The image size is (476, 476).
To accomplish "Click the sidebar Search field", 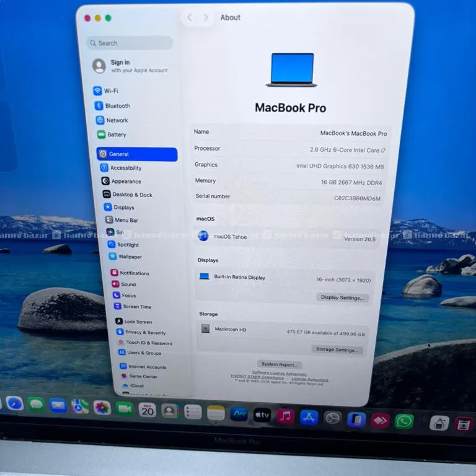I will click(x=130, y=43).
